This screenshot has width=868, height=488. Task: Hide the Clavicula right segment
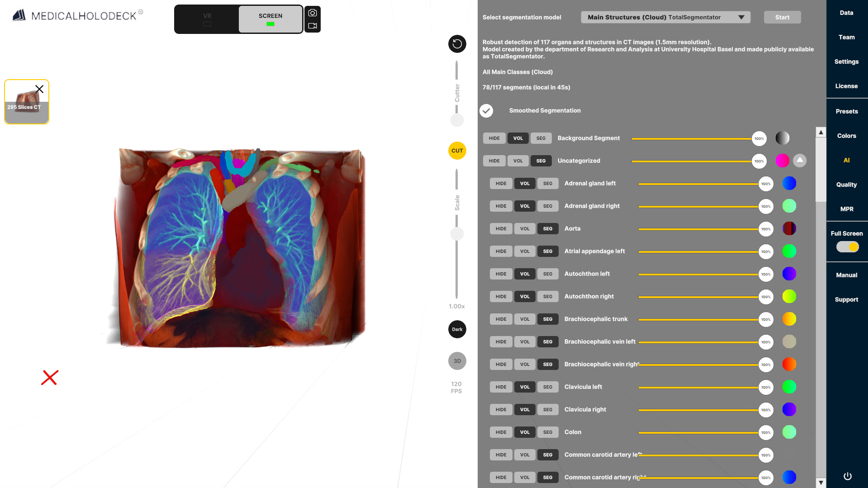click(501, 410)
